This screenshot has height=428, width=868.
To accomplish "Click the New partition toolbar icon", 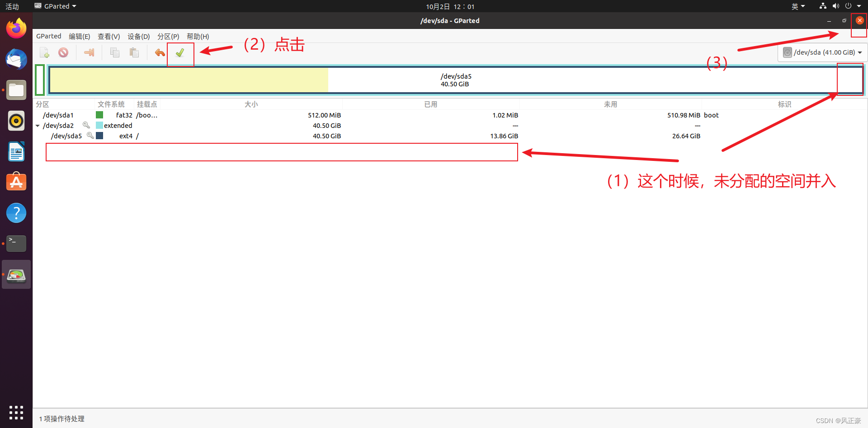I will click(44, 53).
